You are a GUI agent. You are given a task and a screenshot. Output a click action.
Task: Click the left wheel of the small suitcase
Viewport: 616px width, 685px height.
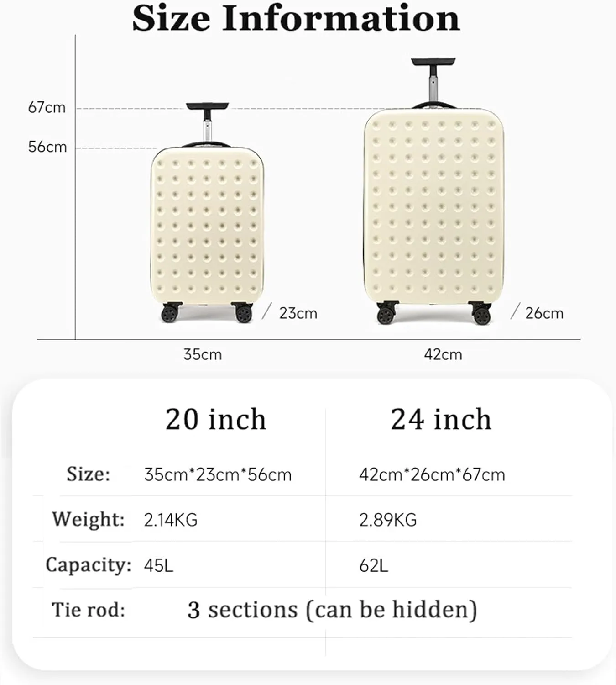click(170, 313)
